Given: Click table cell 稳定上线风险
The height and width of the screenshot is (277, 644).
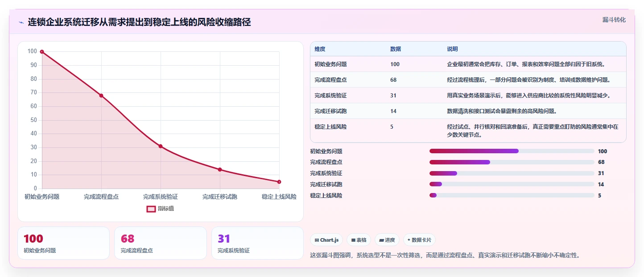Looking at the screenshot, I should [330, 127].
